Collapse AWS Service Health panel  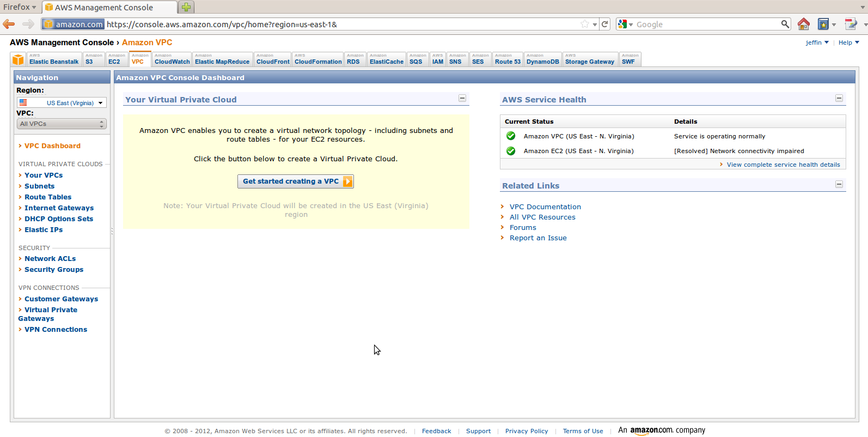[839, 98]
